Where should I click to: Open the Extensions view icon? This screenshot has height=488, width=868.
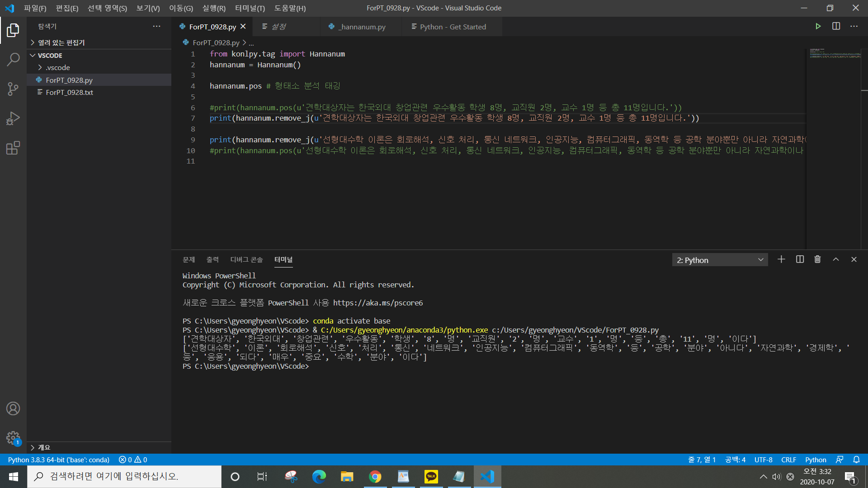(x=13, y=148)
